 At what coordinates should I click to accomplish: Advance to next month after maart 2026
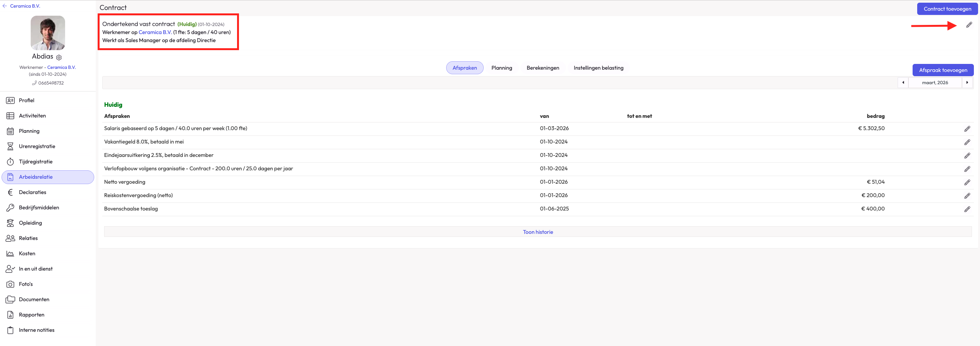coord(967,83)
